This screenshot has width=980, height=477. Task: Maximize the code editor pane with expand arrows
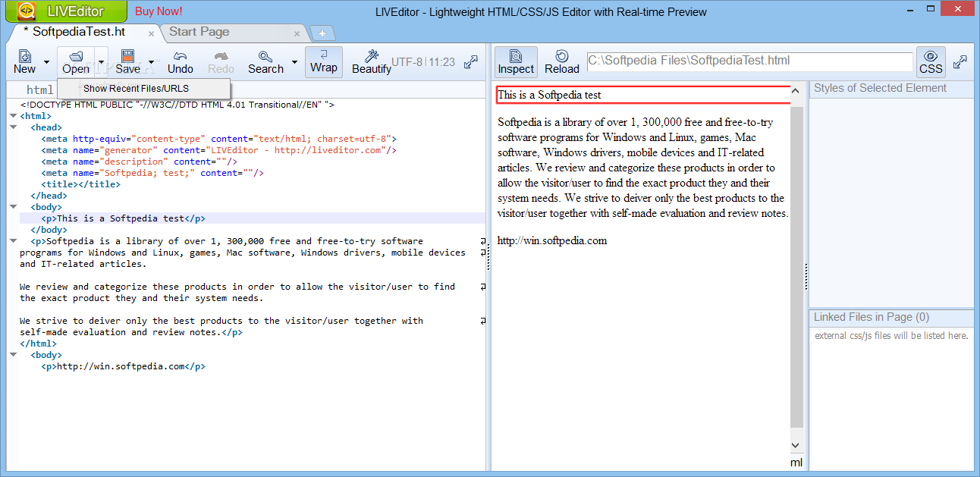(471, 62)
